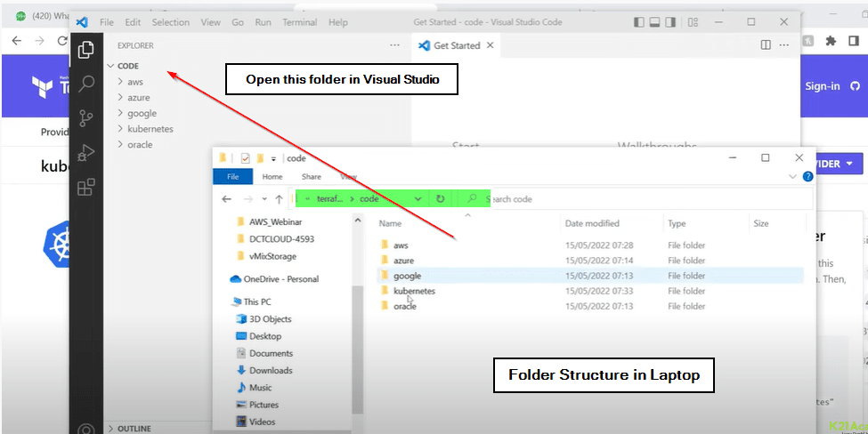The image size is (868, 434).
Task: Open the Edit menu in VS Code
Action: coord(133,22)
